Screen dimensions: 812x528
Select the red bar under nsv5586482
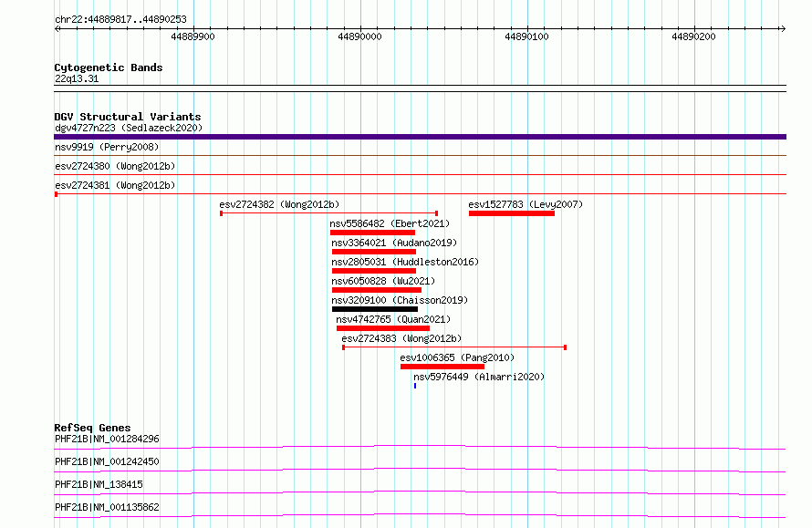[372, 233]
